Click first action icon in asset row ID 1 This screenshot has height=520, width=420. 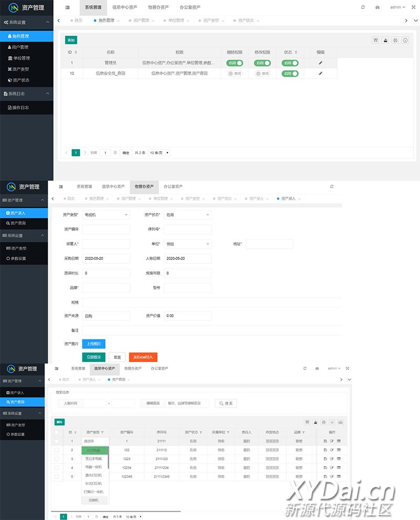tap(325, 441)
